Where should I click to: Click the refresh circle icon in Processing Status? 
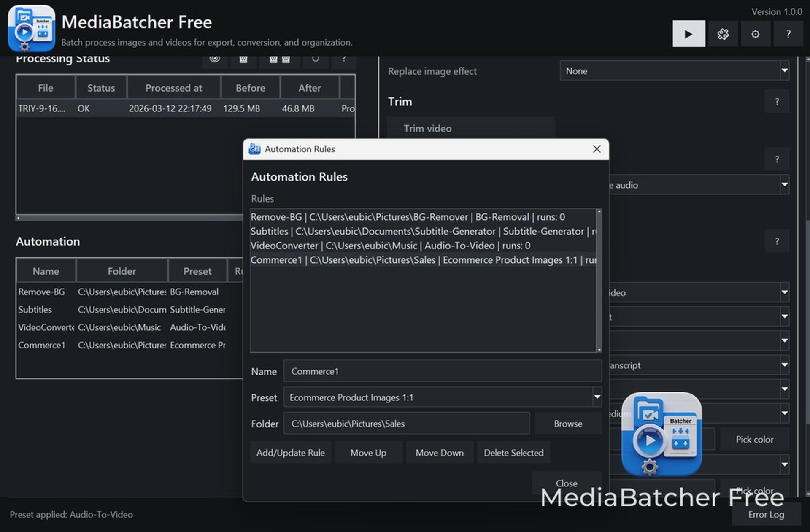coord(315,59)
